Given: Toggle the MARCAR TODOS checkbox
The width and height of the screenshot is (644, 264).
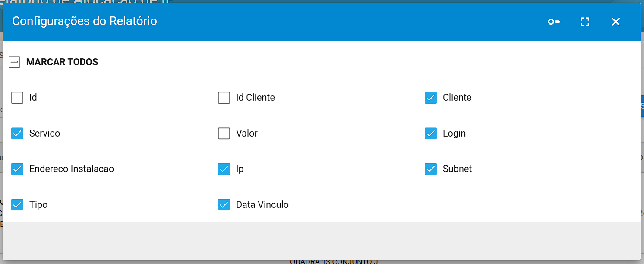Looking at the screenshot, I should pos(15,62).
